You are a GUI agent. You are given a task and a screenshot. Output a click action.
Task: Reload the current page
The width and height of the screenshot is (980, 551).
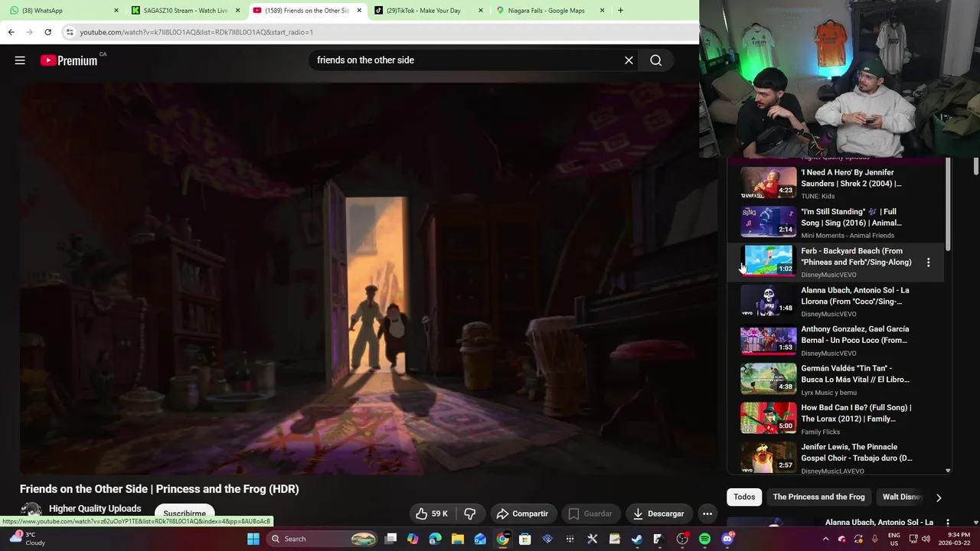tap(47, 32)
